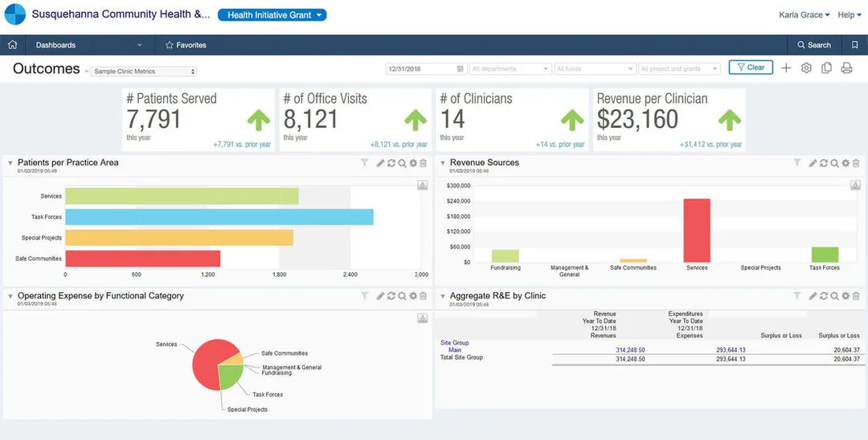Refresh the Revenue Sources widget
The width and height of the screenshot is (868, 440).
(x=824, y=163)
